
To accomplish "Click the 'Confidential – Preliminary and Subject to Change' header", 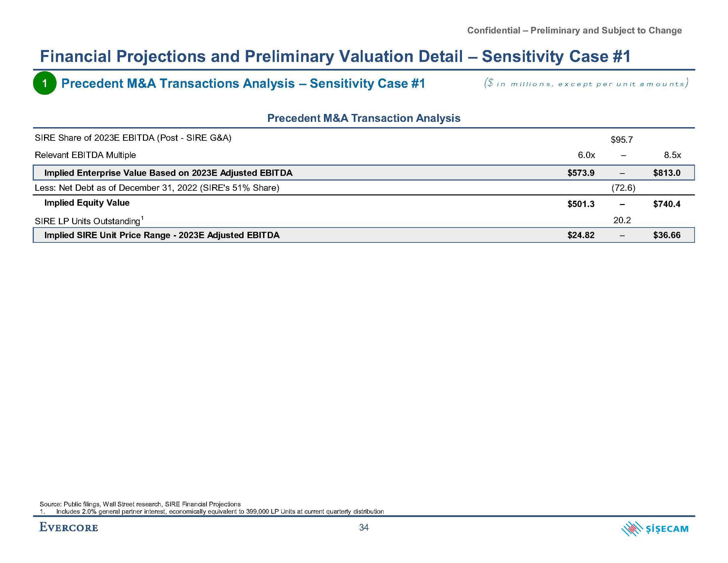I will pos(574,30).
